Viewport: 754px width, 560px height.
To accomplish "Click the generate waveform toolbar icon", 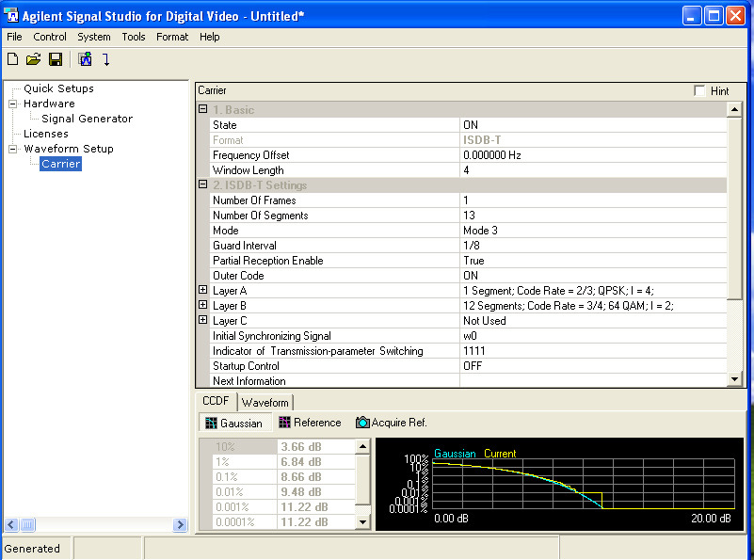I will click(x=85, y=59).
